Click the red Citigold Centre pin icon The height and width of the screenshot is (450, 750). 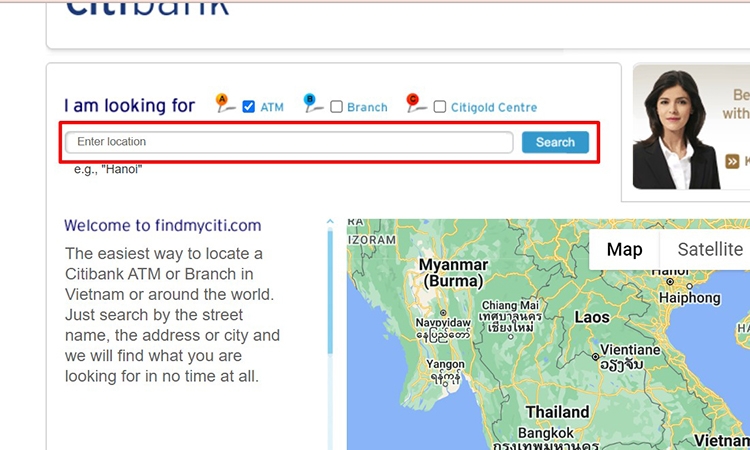point(416,103)
